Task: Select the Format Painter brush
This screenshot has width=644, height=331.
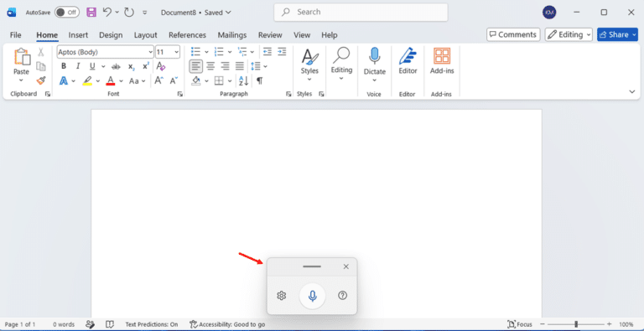Action: click(x=40, y=80)
